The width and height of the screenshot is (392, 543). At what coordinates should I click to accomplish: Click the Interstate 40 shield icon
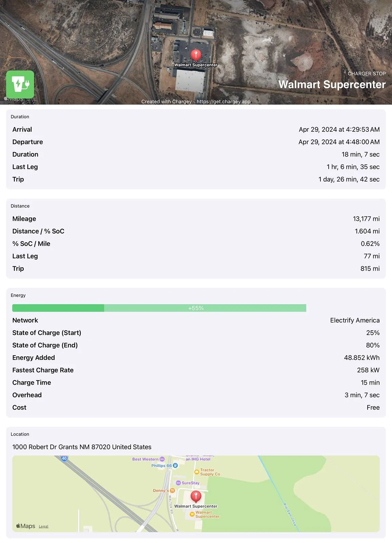(64, 458)
